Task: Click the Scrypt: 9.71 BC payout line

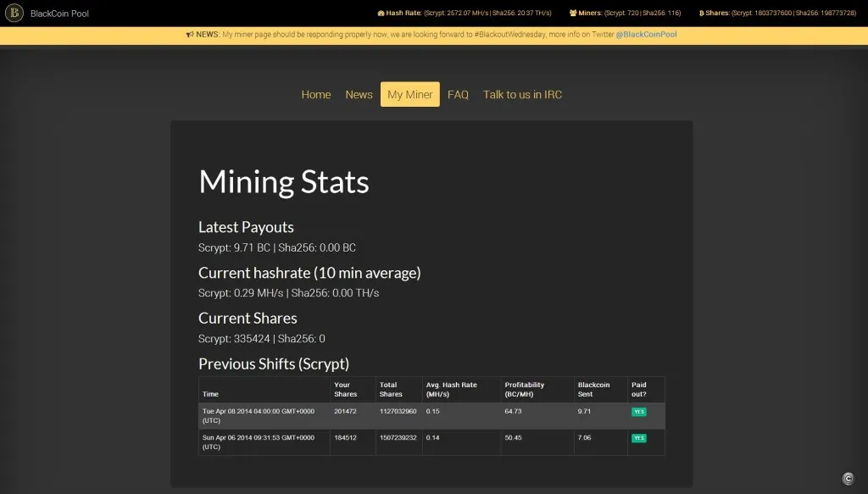Action: click(x=277, y=247)
